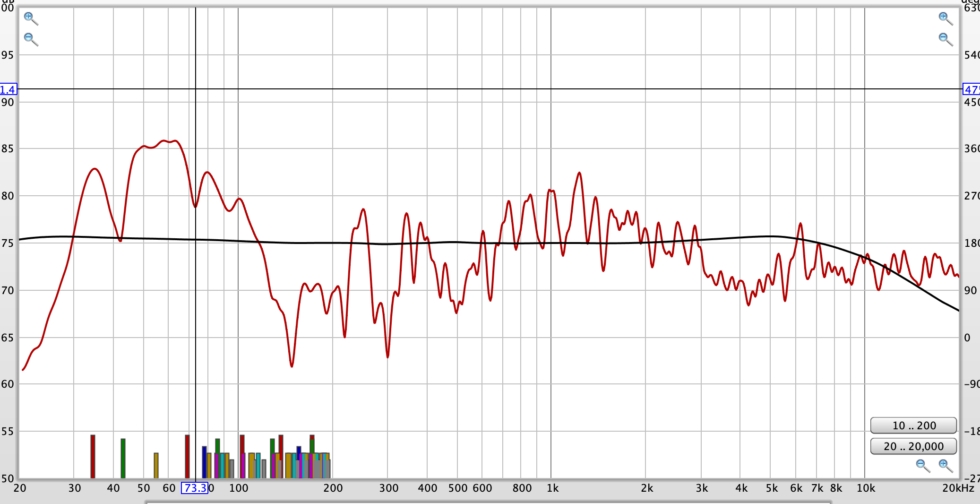Set frequency range to 10 .. 200
This screenshot has width=980, height=504.
(x=913, y=426)
